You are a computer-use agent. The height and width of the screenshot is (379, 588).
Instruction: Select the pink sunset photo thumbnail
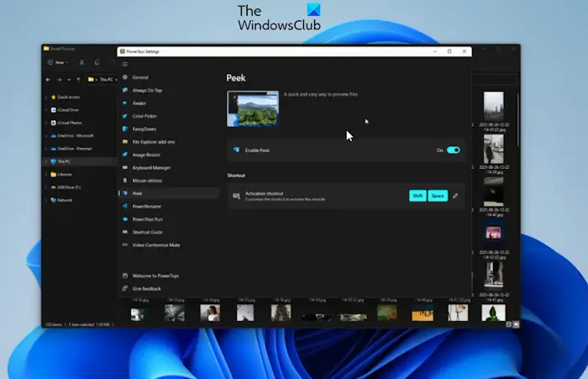point(493,233)
